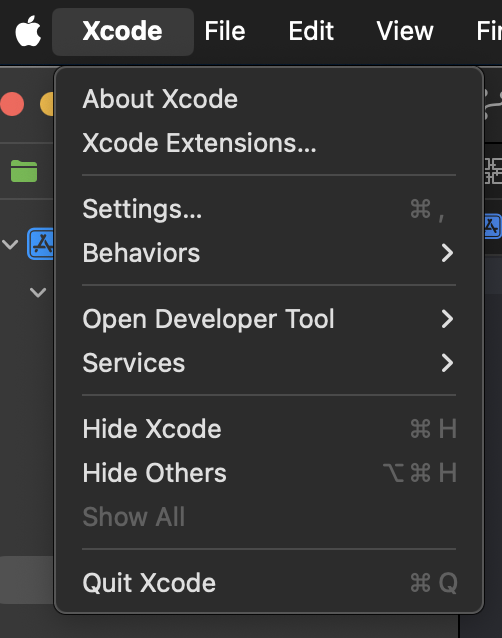Open the File menu

pos(225,31)
